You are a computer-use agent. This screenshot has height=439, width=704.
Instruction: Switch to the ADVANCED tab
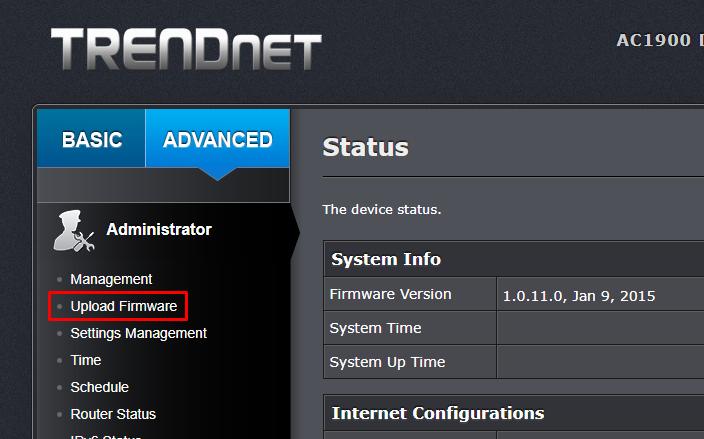pos(218,138)
